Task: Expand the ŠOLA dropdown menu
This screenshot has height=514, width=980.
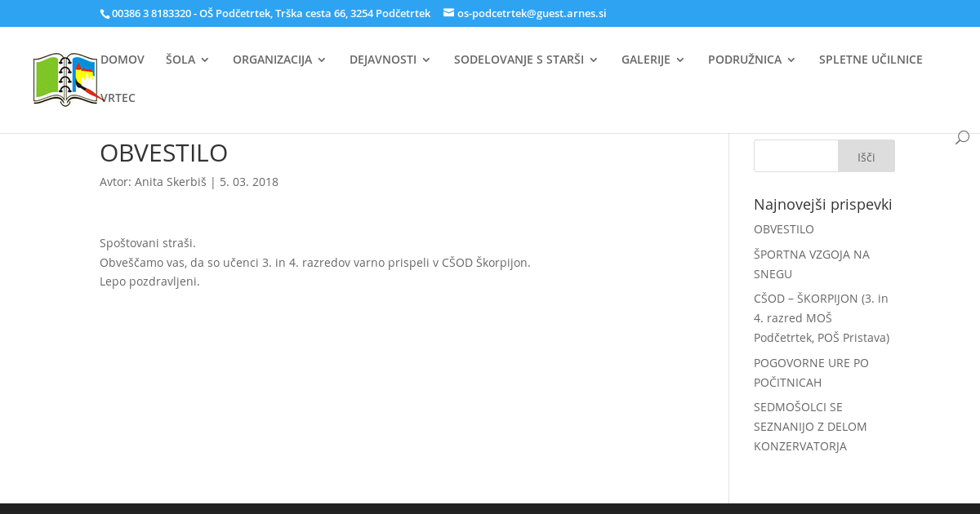Action: tap(187, 60)
